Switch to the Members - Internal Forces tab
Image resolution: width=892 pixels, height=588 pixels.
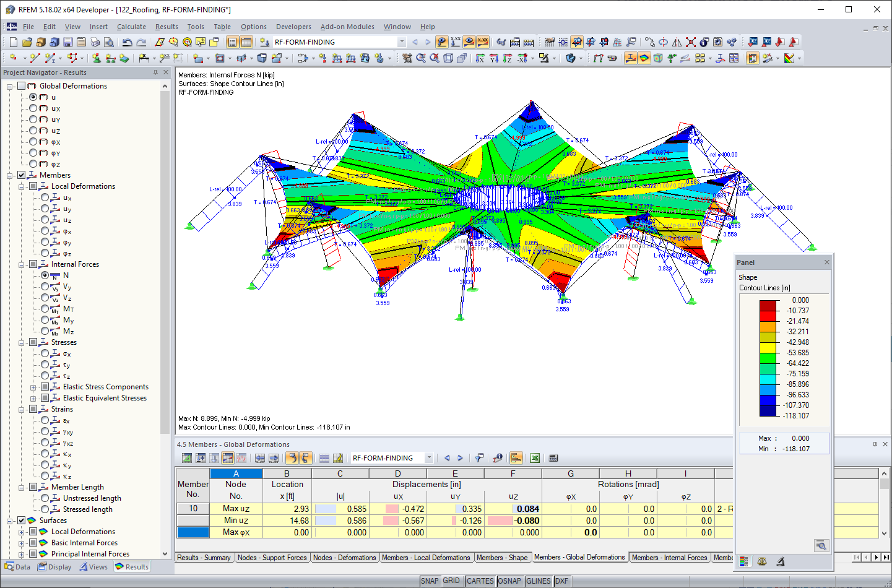coord(669,558)
